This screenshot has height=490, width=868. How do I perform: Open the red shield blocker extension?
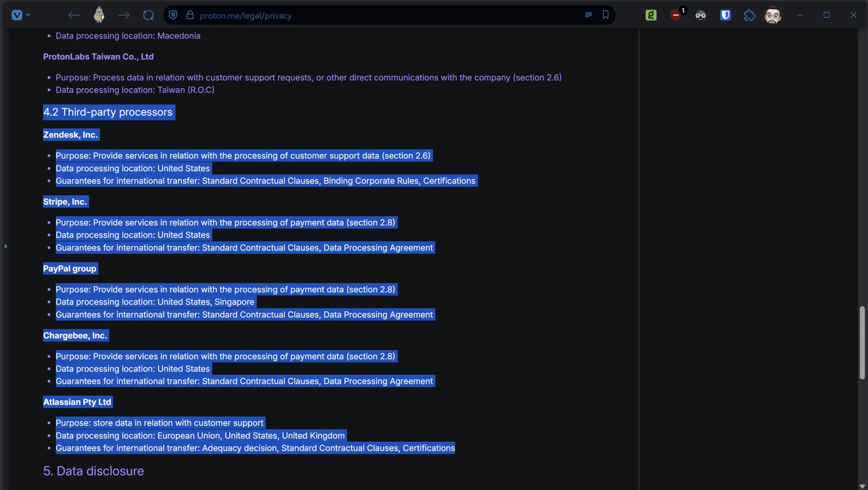[x=676, y=15]
